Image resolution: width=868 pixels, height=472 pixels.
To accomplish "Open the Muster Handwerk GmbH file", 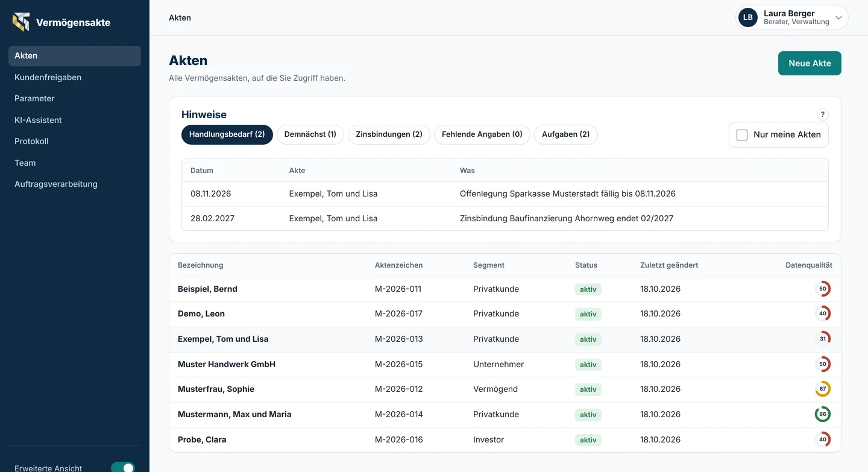I will [505, 364].
